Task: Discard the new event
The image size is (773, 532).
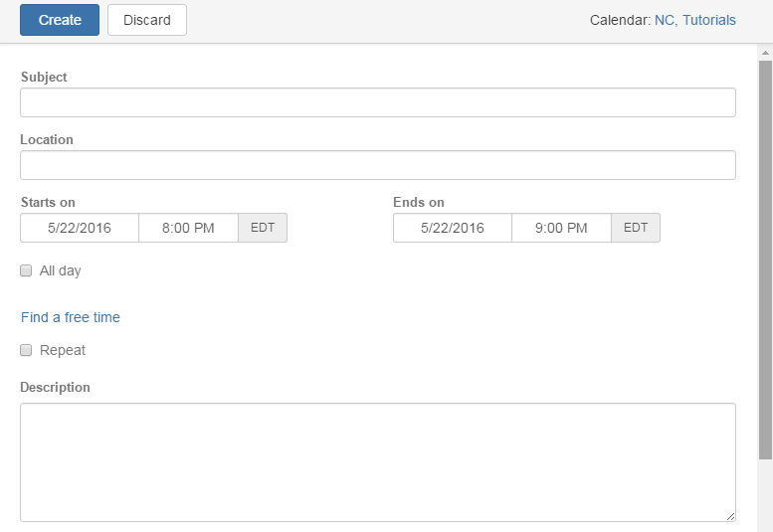Action: point(147,20)
